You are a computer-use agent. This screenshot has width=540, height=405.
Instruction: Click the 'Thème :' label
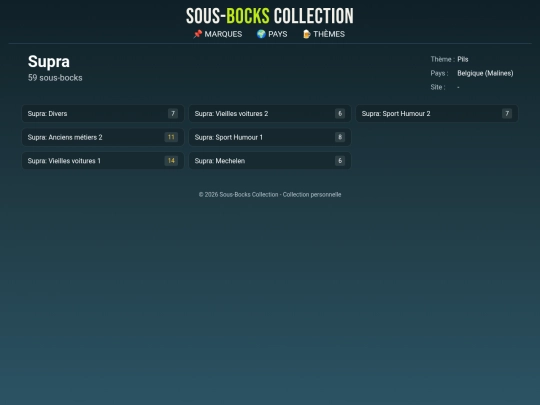tap(443, 59)
